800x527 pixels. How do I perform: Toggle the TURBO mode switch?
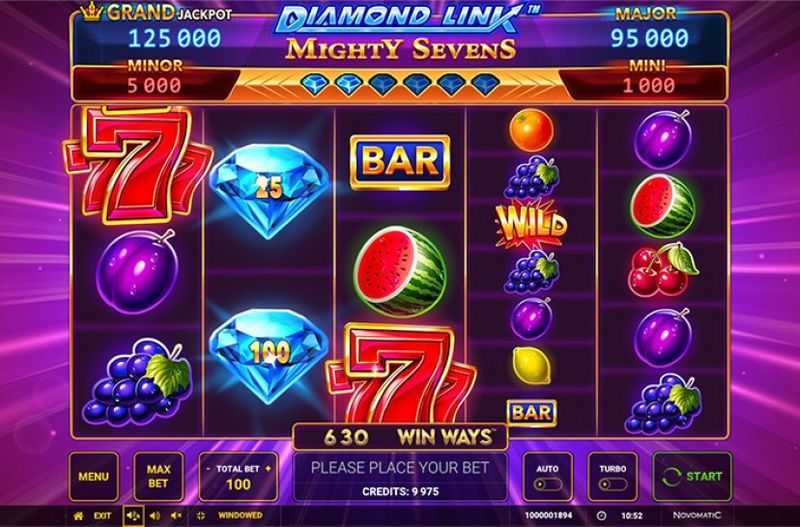(x=612, y=484)
